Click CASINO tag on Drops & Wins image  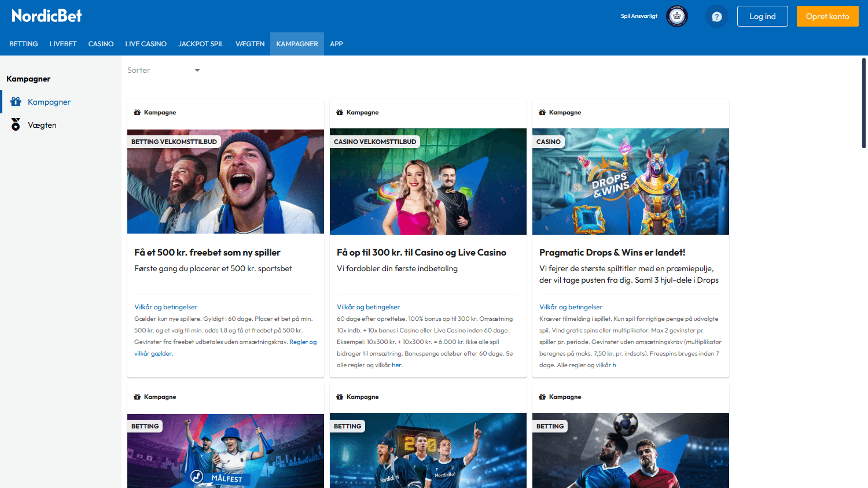(x=549, y=142)
